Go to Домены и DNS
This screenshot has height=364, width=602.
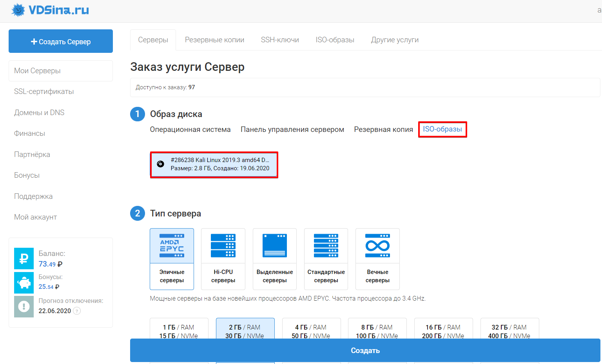(39, 113)
